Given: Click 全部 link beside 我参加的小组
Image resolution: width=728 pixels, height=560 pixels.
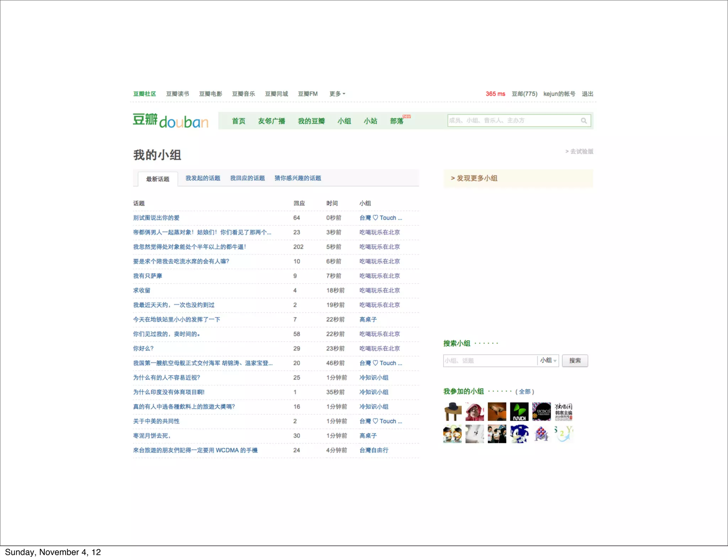Looking at the screenshot, I should [525, 392].
